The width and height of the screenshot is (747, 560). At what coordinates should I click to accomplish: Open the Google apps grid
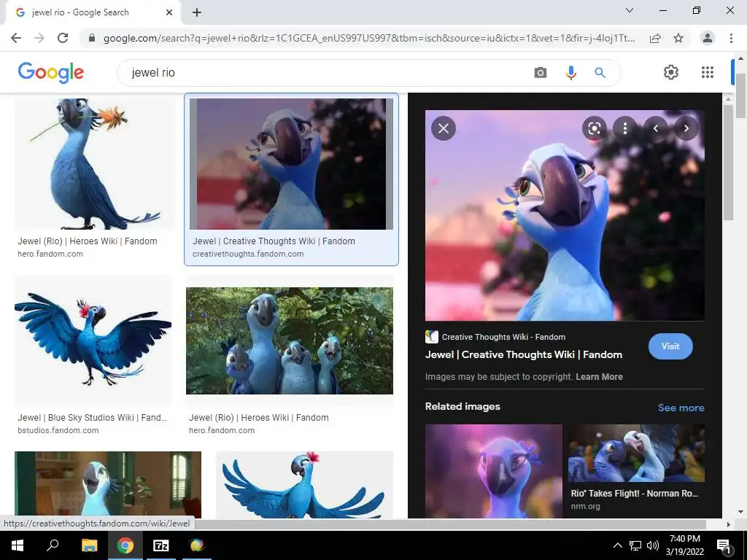pos(708,72)
